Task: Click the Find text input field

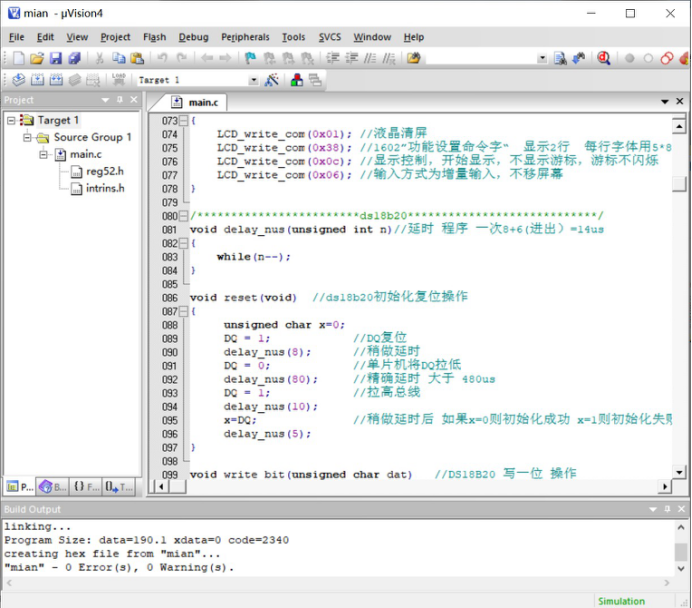Action: (x=481, y=58)
